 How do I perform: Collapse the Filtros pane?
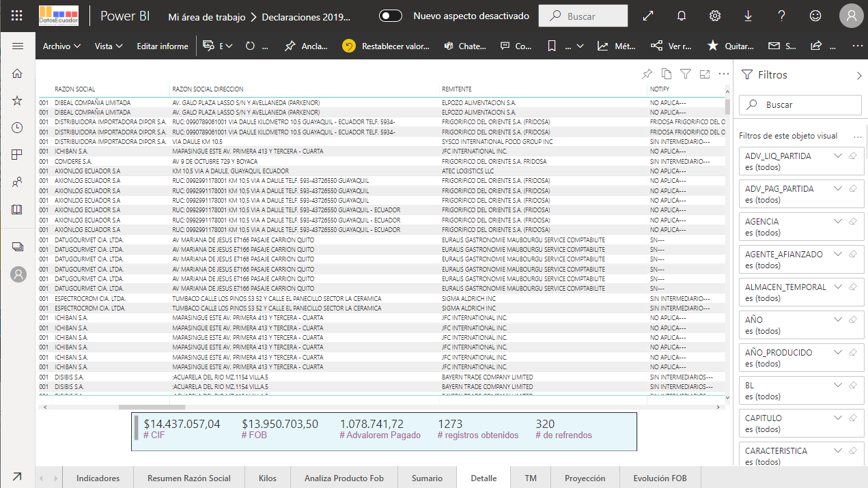tap(859, 76)
